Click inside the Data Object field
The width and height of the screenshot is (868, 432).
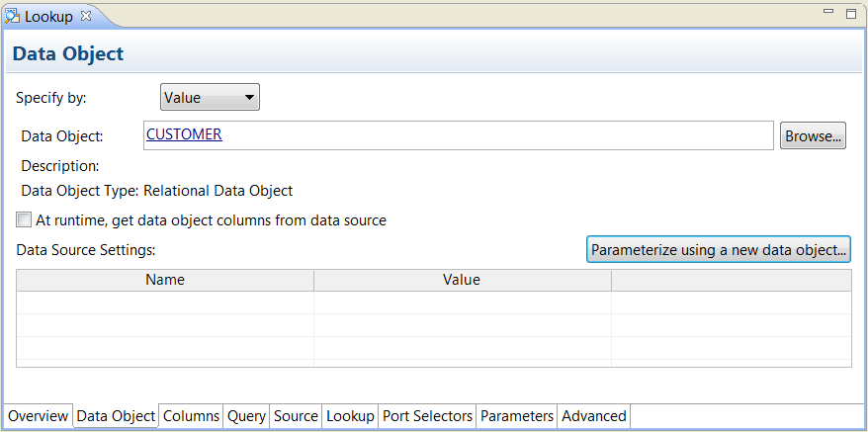459,135
